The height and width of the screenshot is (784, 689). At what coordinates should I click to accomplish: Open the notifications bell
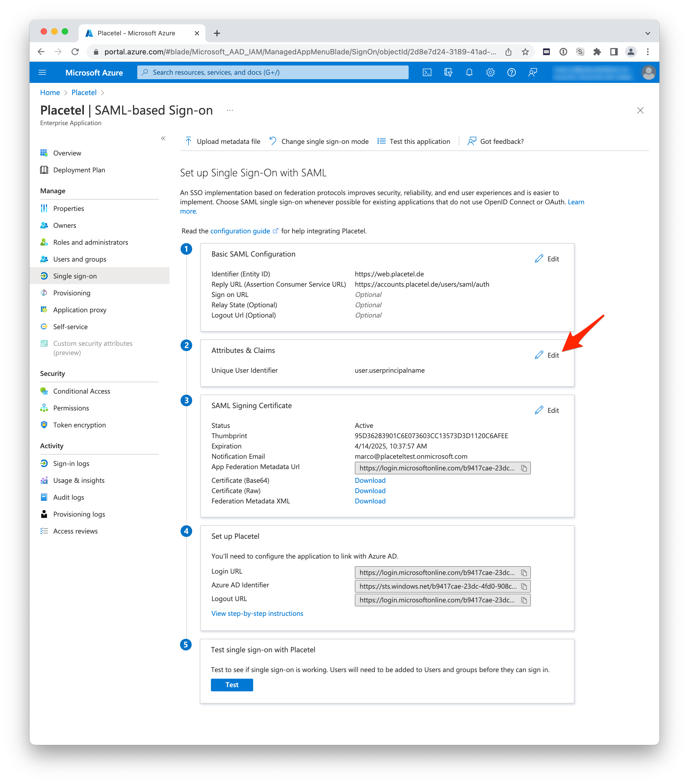[469, 73]
